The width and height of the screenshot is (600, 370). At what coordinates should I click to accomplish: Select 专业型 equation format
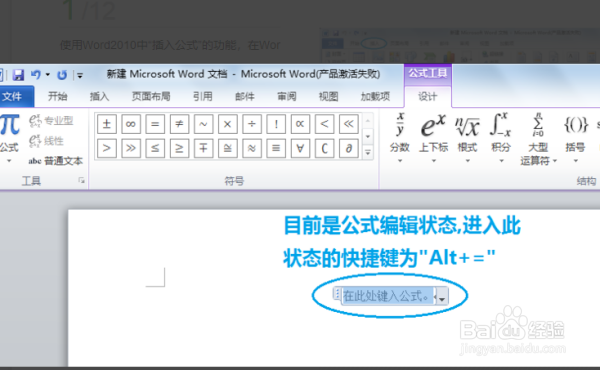click(51, 121)
